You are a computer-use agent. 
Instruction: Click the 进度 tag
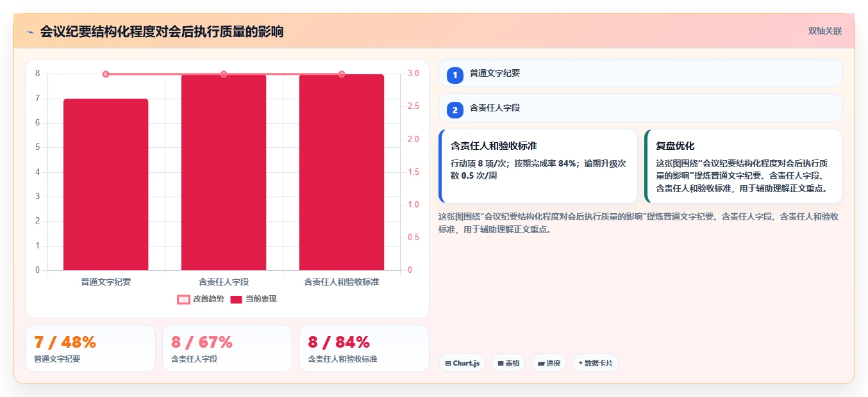click(x=549, y=363)
